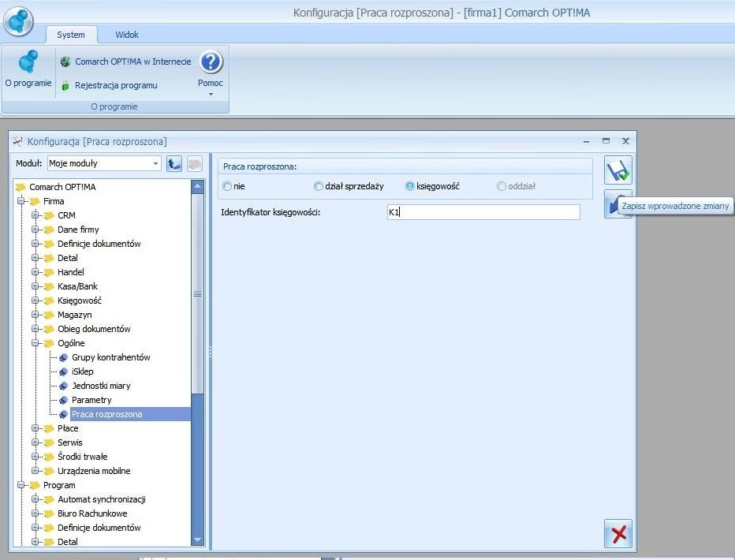735x560 pixels.
Task: Select the 'księgowość' radio button
Action: click(409, 186)
